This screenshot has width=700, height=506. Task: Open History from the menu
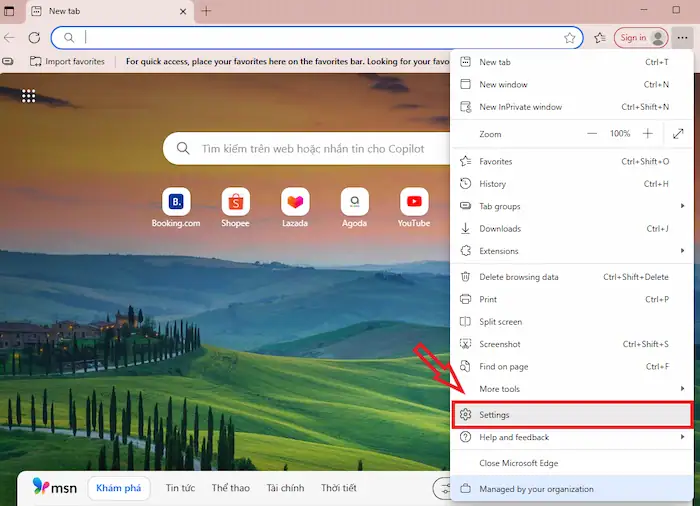(572, 184)
